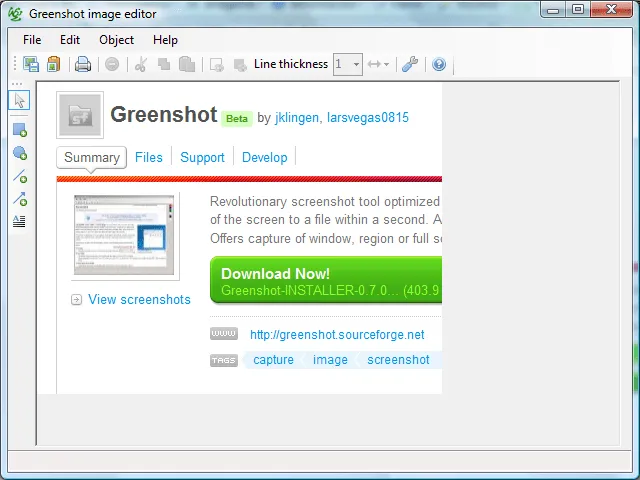Select the Summary tab in captured page

pyautogui.click(x=91, y=157)
